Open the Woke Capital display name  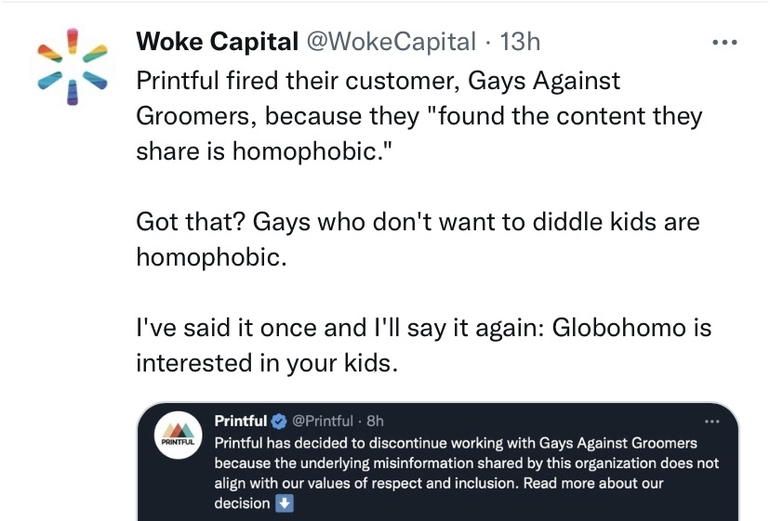coord(217,41)
